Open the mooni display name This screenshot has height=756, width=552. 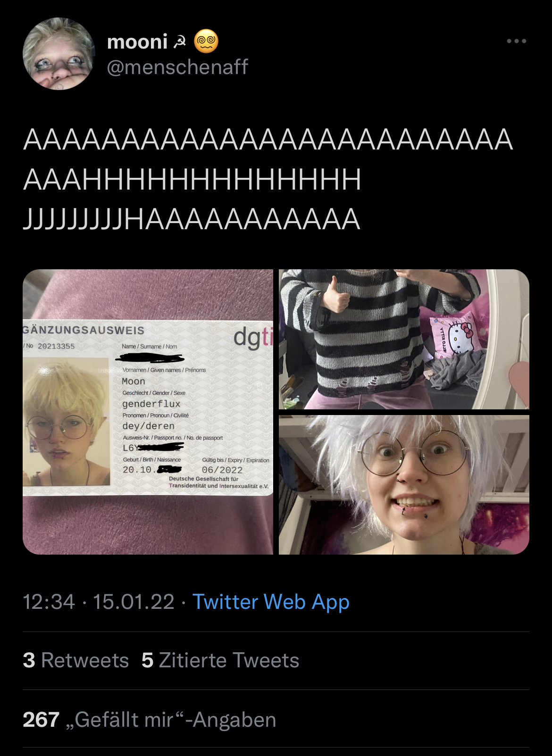137,42
